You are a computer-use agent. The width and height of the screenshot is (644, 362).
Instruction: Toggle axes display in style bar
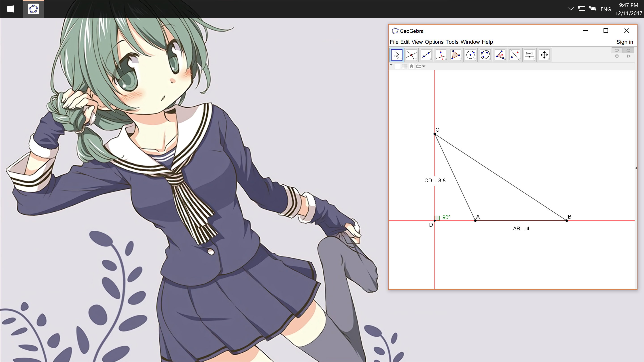click(x=398, y=66)
